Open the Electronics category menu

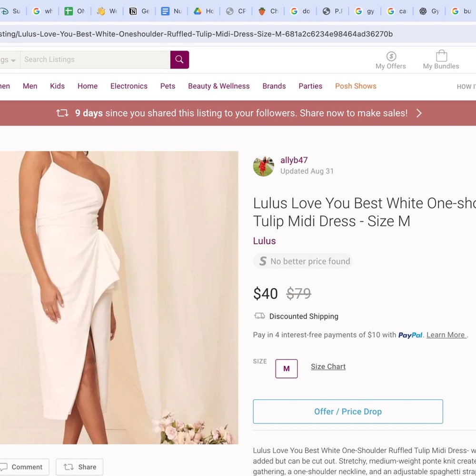click(x=129, y=86)
